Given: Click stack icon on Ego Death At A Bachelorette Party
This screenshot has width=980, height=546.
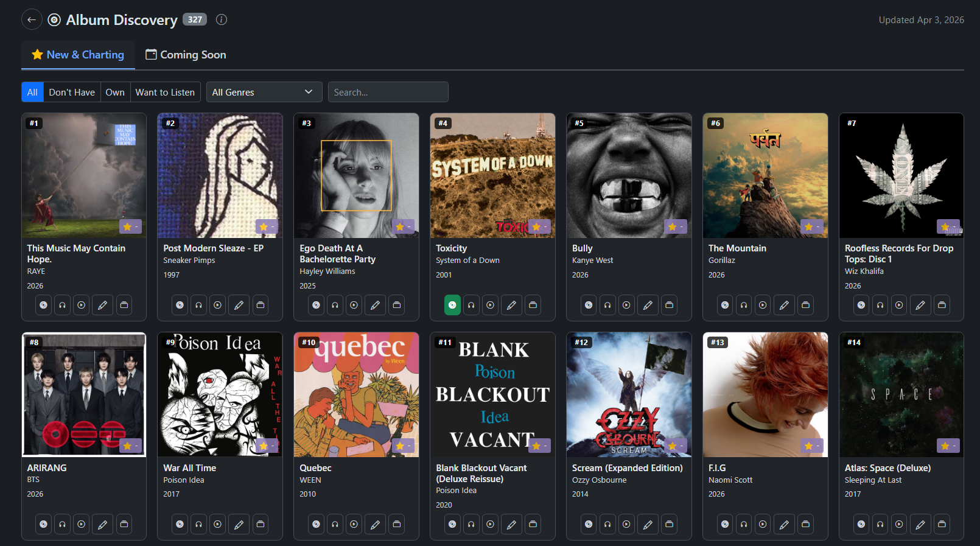Looking at the screenshot, I should click(397, 305).
